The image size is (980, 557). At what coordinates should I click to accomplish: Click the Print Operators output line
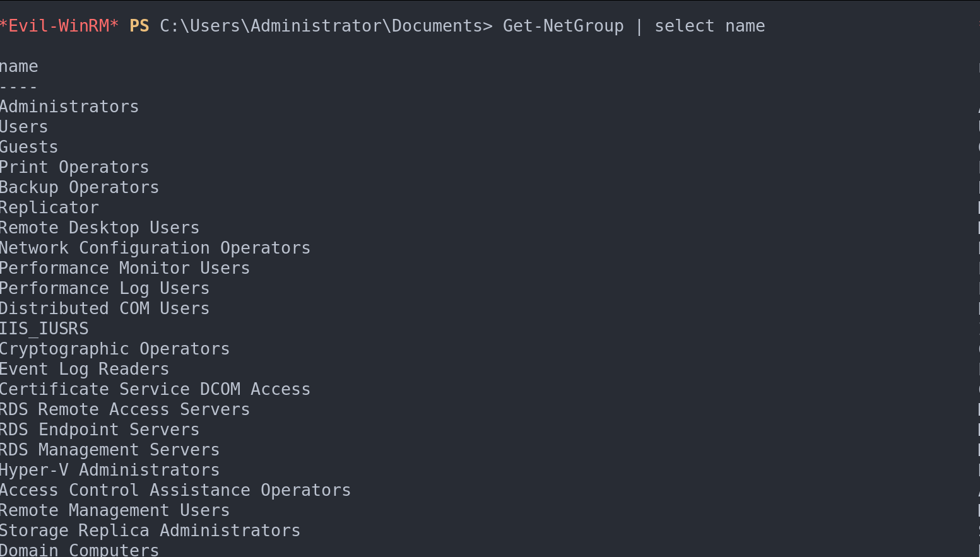point(74,167)
